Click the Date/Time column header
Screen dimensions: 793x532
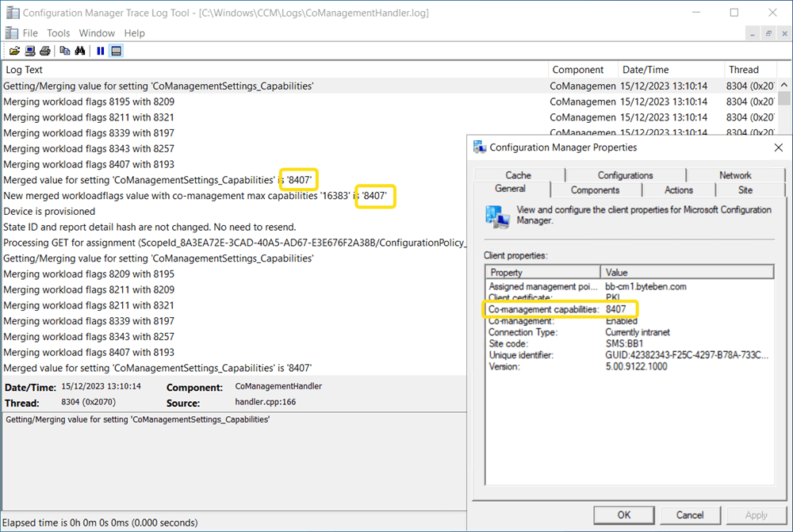[671, 70]
